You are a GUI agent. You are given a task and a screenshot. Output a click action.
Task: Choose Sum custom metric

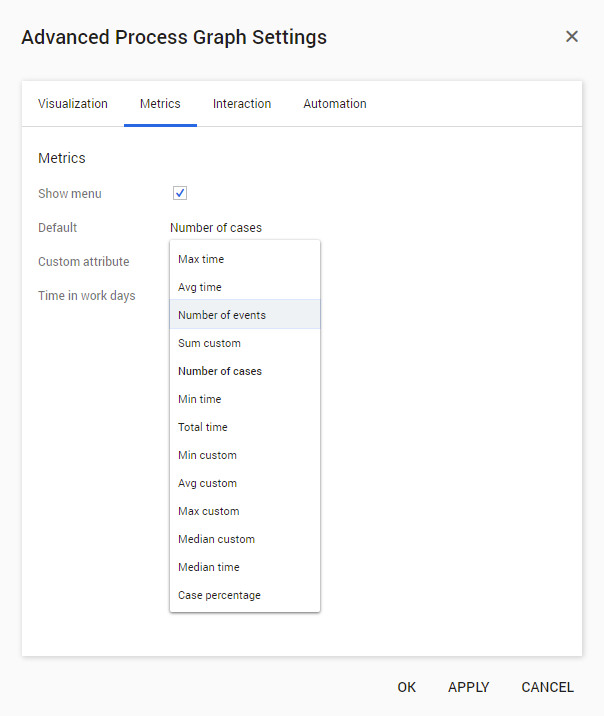pos(209,343)
